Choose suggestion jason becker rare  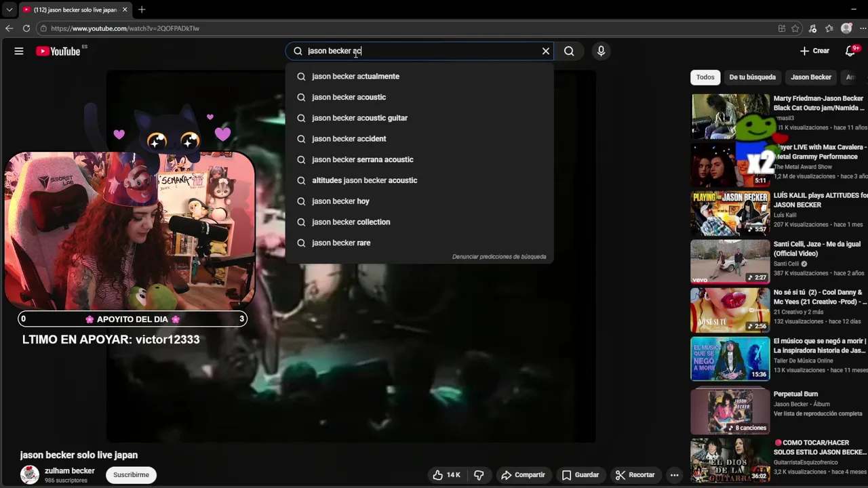point(419,243)
